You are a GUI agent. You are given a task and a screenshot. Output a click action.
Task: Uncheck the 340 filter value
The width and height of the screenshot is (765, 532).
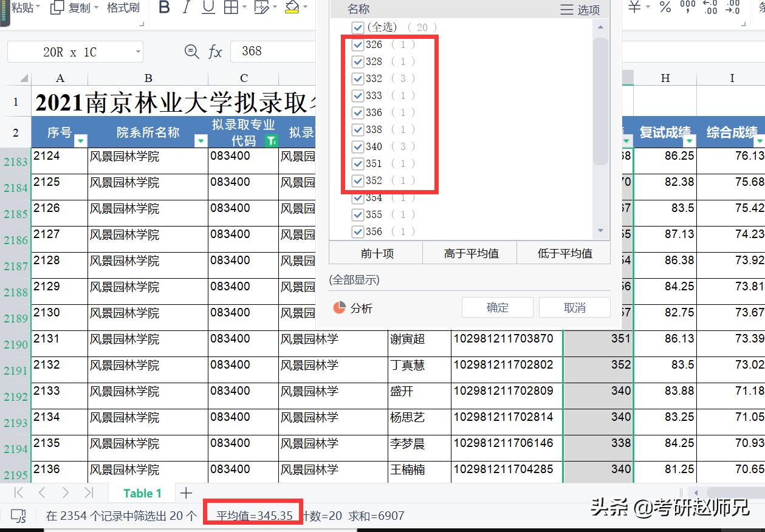(358, 146)
